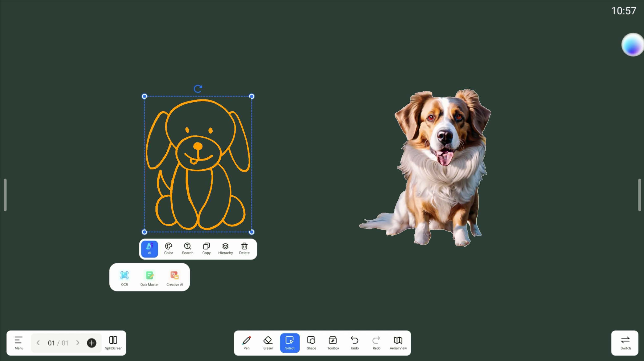This screenshot has width=644, height=361.
Task: Toggle SplitScreen mode
Action: 113,343
